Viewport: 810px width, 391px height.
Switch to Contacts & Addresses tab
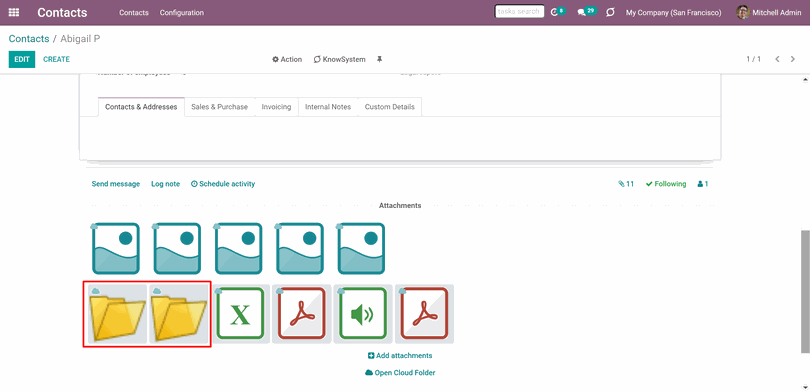click(x=141, y=107)
